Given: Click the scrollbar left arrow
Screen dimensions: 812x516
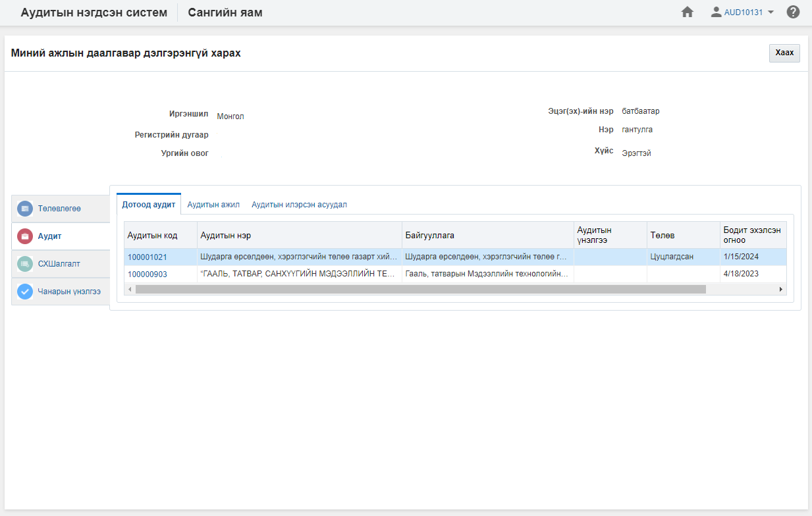Looking at the screenshot, I should [129, 289].
